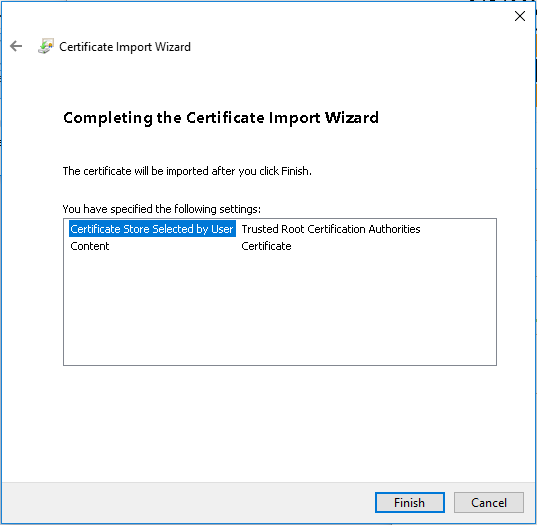Click empty space inside the settings list box
This screenshot has width=537, height=525.
pyautogui.click(x=279, y=308)
